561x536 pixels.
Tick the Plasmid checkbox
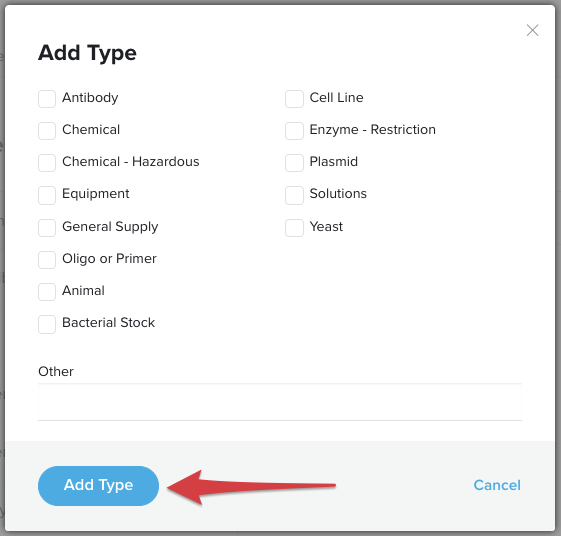tap(294, 163)
